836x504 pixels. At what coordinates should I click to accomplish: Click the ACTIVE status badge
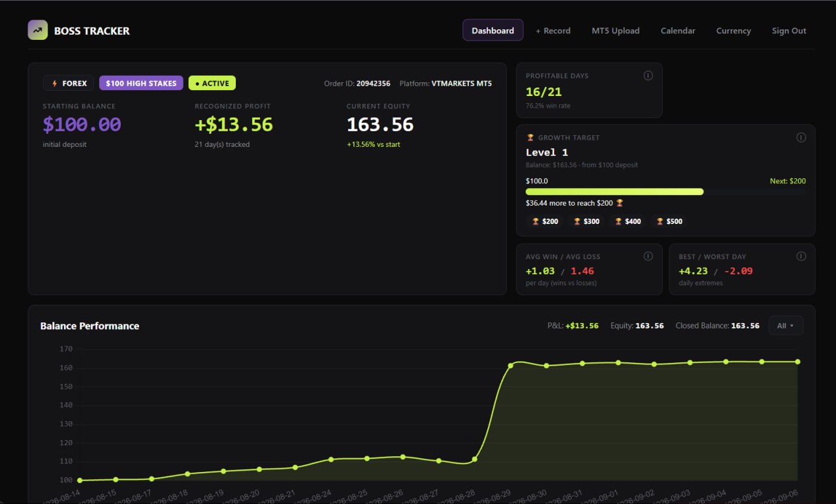pyautogui.click(x=212, y=84)
